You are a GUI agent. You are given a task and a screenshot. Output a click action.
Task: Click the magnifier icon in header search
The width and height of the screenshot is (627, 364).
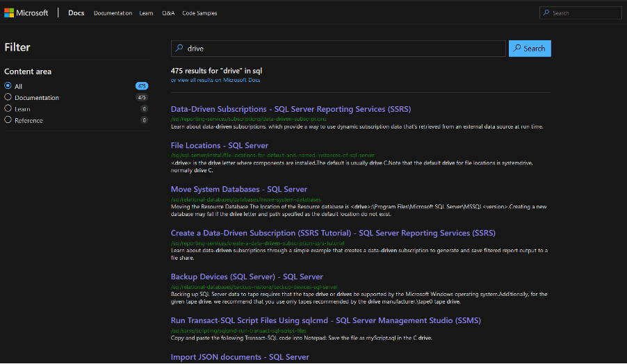pyautogui.click(x=546, y=13)
